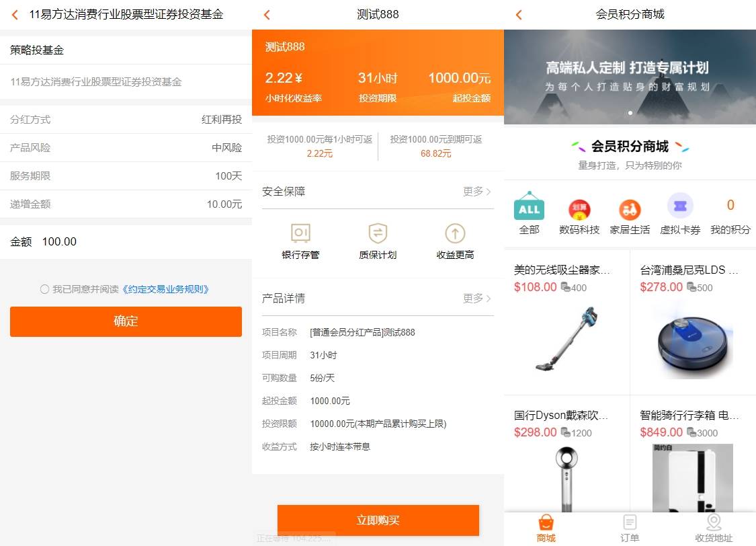This screenshot has height=546, width=756.
Task: Click the bank custody safe icon
Action: coord(300,233)
